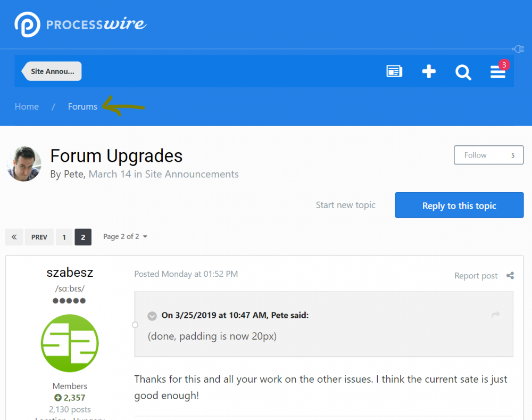Select Start new topic link
This screenshot has height=420, width=532.
[345, 205]
